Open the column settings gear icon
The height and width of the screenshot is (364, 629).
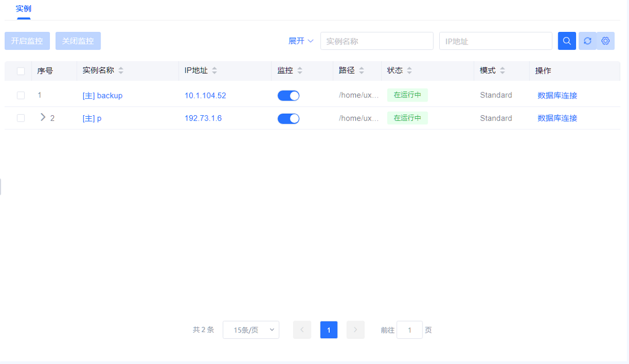click(605, 41)
